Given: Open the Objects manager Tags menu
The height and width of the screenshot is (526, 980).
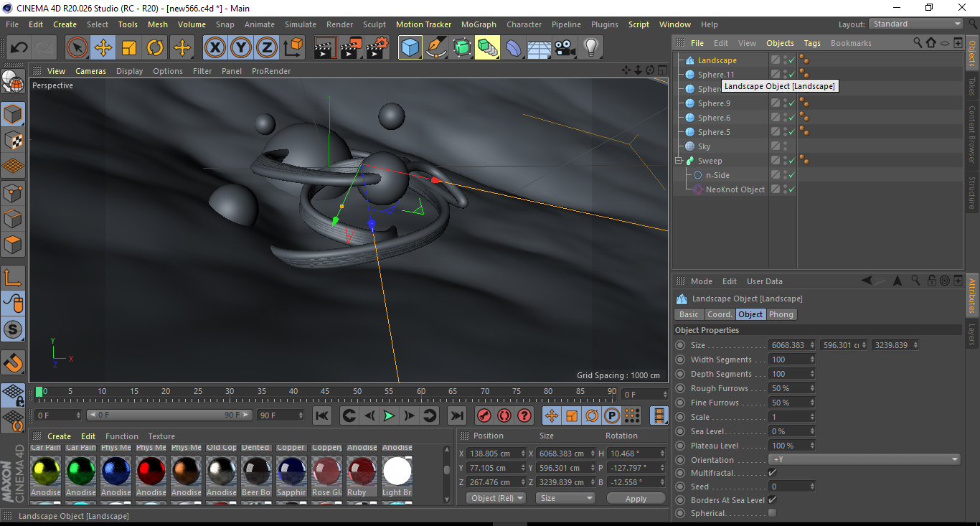Looking at the screenshot, I should click(812, 43).
